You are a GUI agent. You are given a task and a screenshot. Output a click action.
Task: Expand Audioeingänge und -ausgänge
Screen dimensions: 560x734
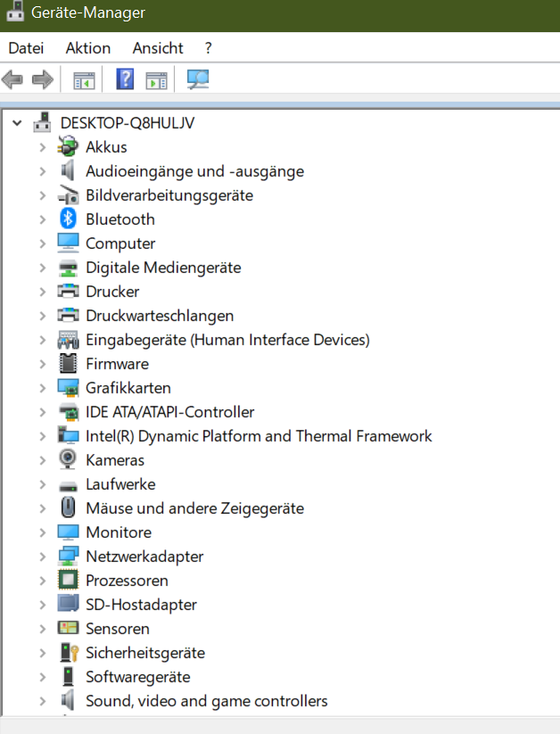coord(42,171)
